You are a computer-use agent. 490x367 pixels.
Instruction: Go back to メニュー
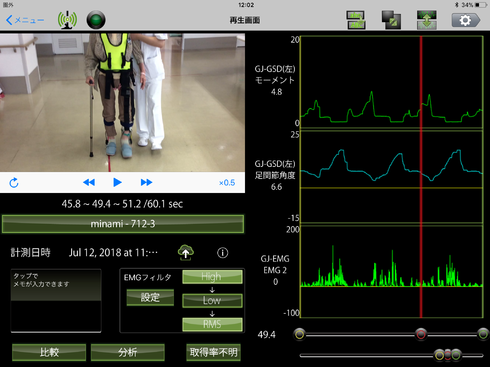point(25,20)
